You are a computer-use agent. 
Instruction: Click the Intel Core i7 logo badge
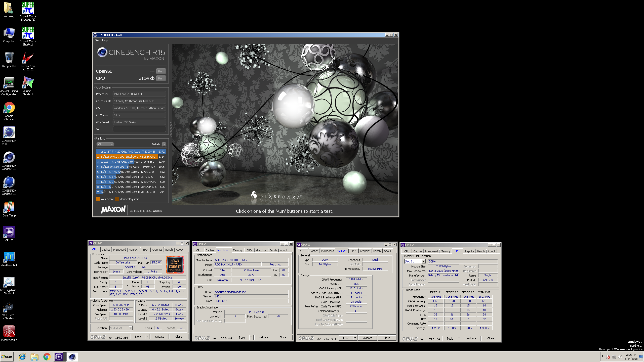point(175,264)
